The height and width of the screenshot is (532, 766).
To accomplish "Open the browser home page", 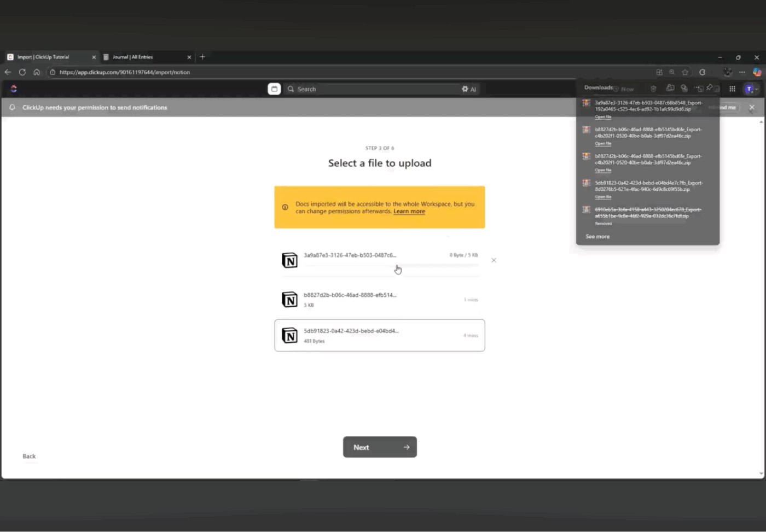I will click(x=37, y=72).
